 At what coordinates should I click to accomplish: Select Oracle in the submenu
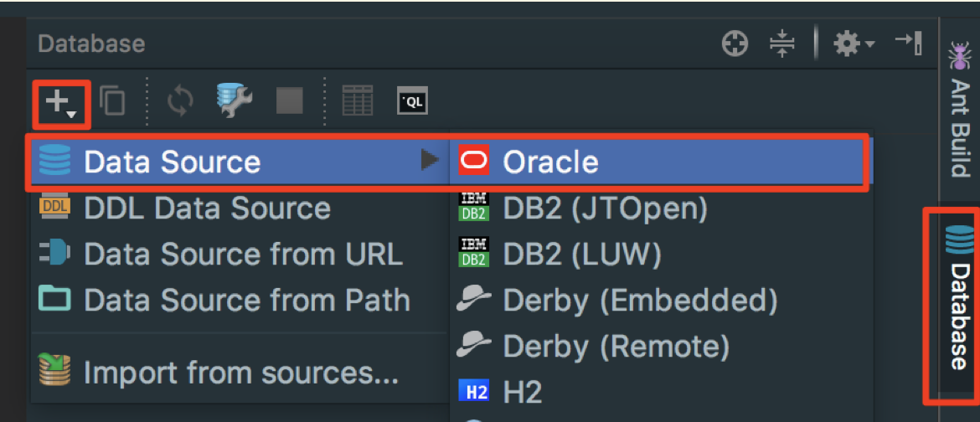click(661, 162)
